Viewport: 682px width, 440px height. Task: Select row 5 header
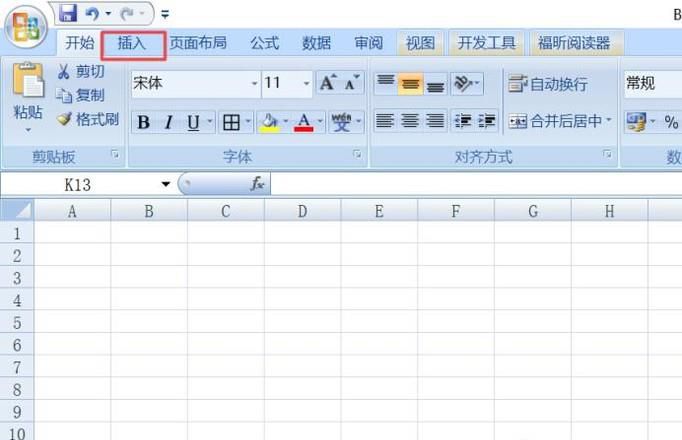pos(17,323)
